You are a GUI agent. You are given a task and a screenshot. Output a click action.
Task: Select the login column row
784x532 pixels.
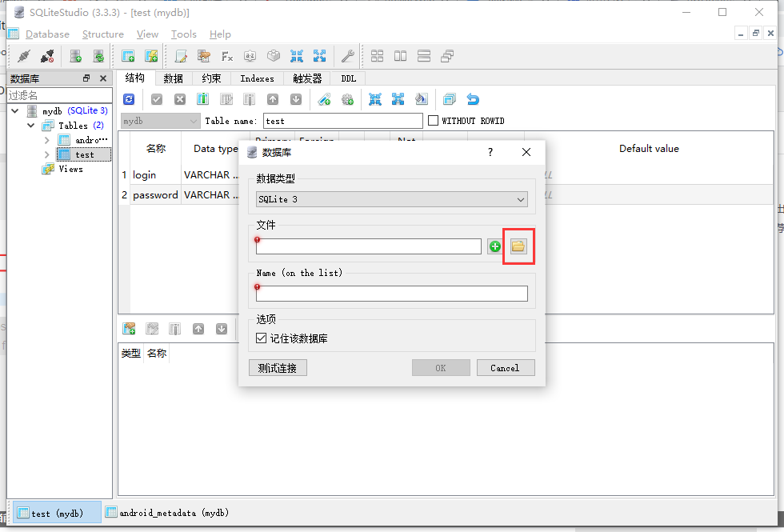144,175
